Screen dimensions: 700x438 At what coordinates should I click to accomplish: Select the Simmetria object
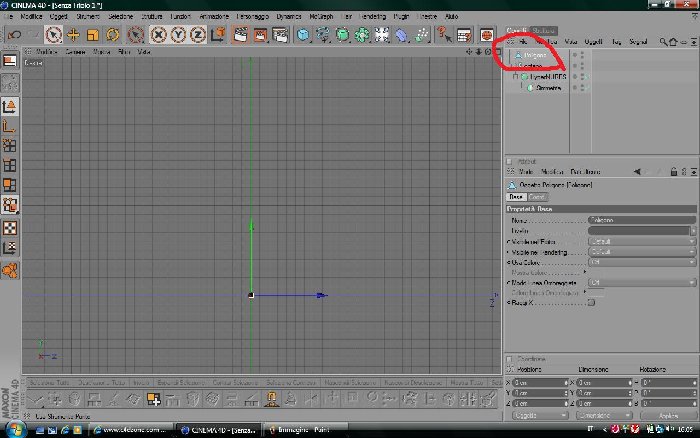(548, 88)
